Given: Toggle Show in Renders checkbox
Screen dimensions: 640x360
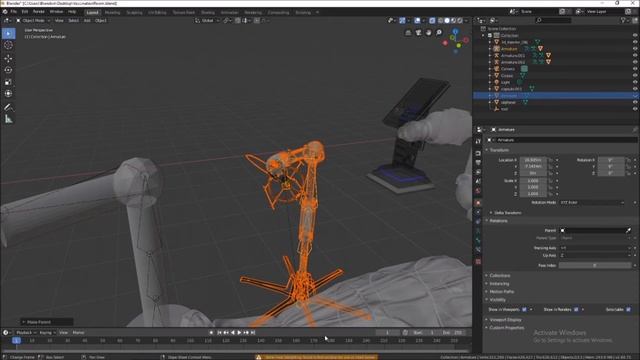Looking at the screenshot, I should (576, 310).
